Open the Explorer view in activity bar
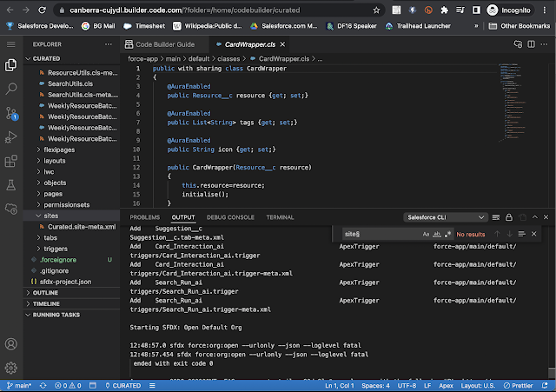 pos(11,65)
